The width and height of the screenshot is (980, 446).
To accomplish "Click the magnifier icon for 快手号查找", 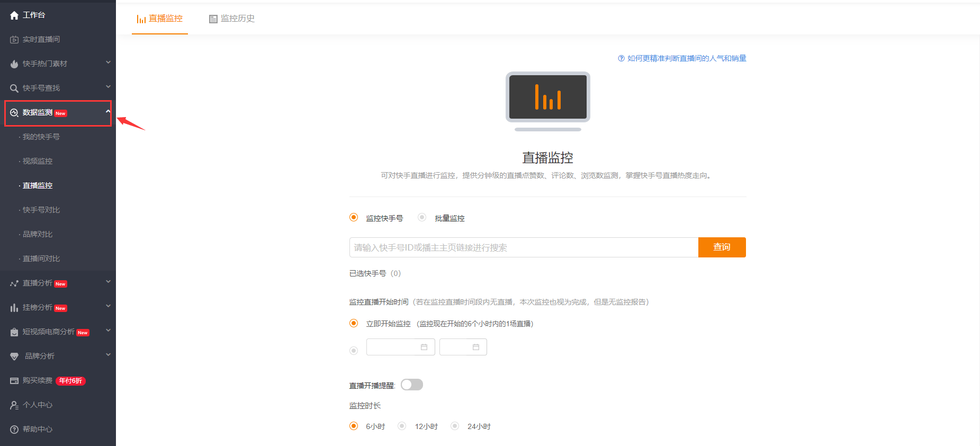I will 14,88.
